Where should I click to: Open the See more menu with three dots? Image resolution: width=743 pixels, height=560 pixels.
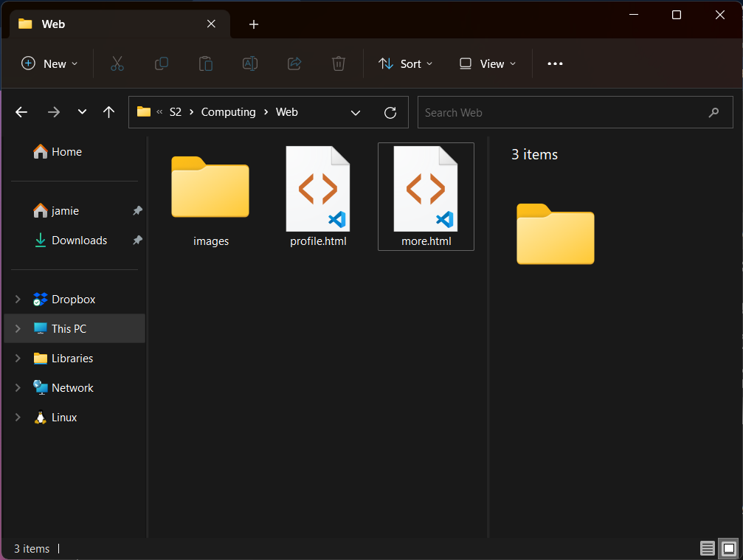[x=555, y=63]
